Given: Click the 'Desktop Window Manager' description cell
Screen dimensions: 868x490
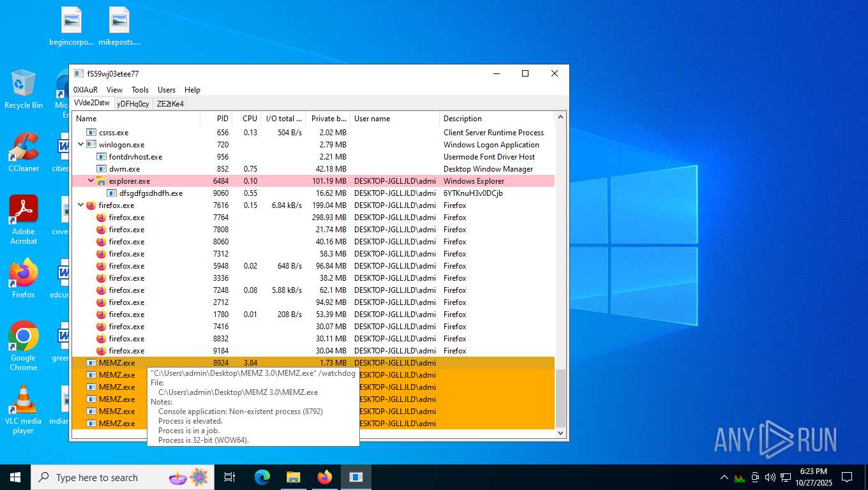Looking at the screenshot, I should click(x=488, y=169).
